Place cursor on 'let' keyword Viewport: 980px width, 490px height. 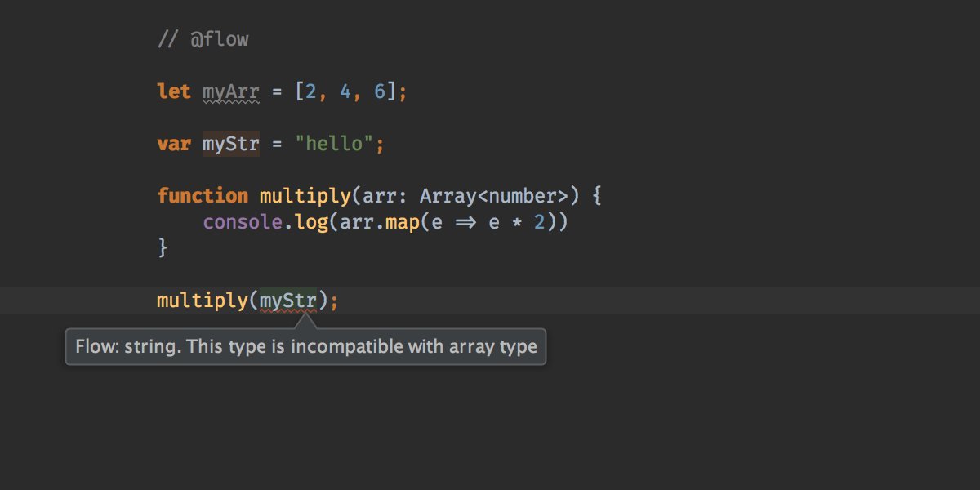pos(174,91)
